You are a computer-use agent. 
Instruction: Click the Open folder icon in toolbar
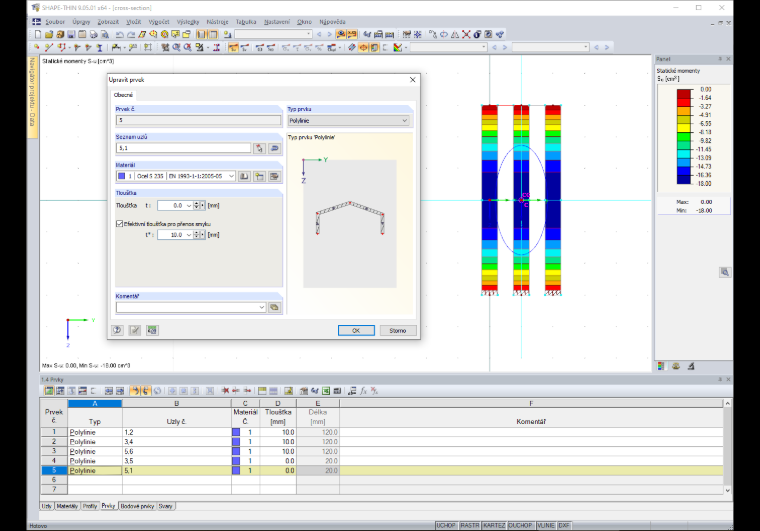tap(49, 34)
